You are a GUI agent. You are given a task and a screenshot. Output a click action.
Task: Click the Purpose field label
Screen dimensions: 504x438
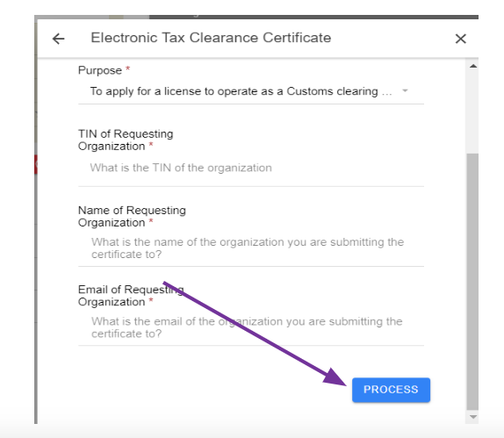100,70
